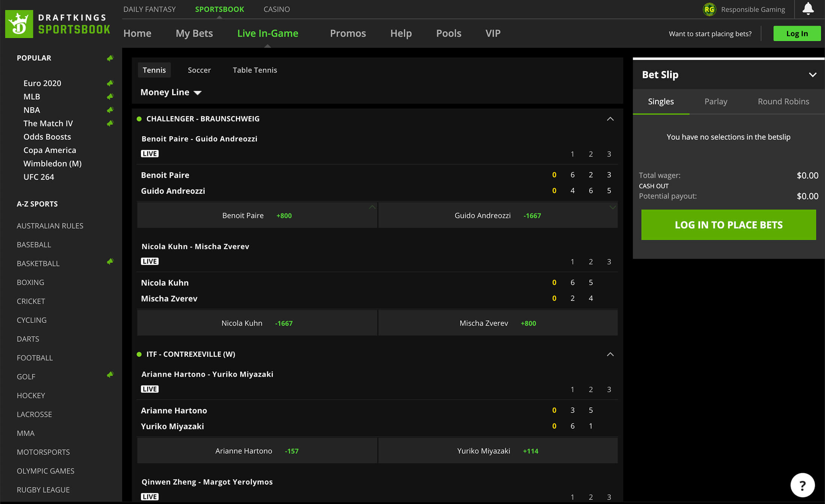Image resolution: width=825 pixels, height=504 pixels.
Task: Click the NBA boost icon
Action: [109, 110]
